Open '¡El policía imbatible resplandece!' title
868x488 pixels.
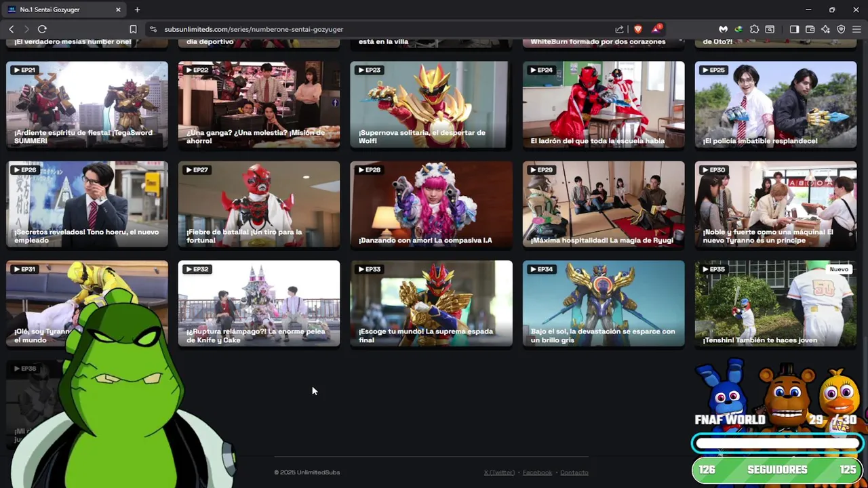pos(760,141)
